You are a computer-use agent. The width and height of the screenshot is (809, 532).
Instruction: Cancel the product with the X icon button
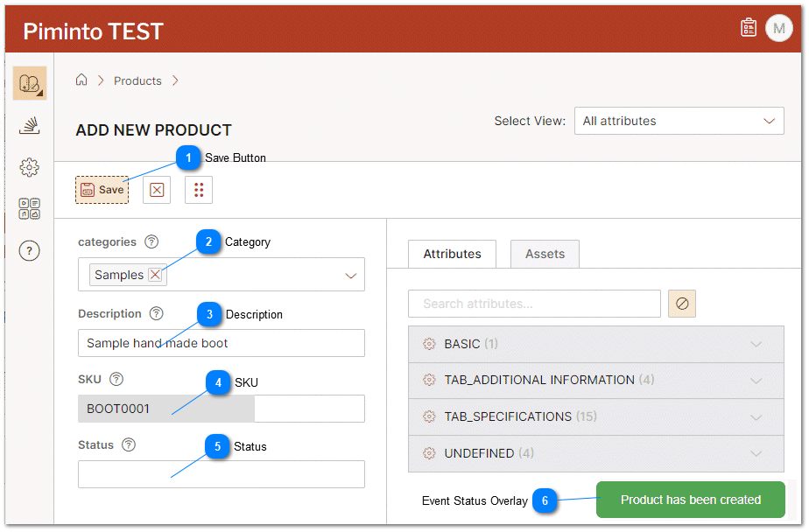pyautogui.click(x=157, y=190)
